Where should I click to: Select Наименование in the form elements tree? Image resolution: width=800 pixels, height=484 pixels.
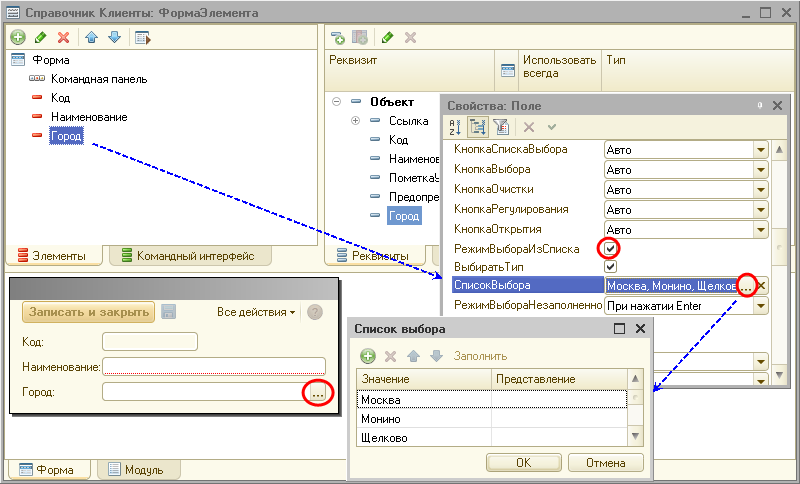[89, 117]
